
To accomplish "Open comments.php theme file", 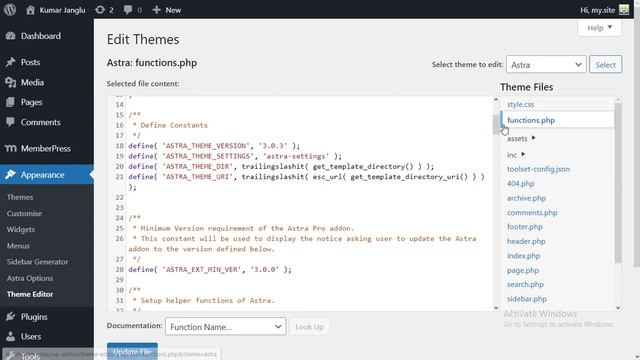I will coord(532,212).
